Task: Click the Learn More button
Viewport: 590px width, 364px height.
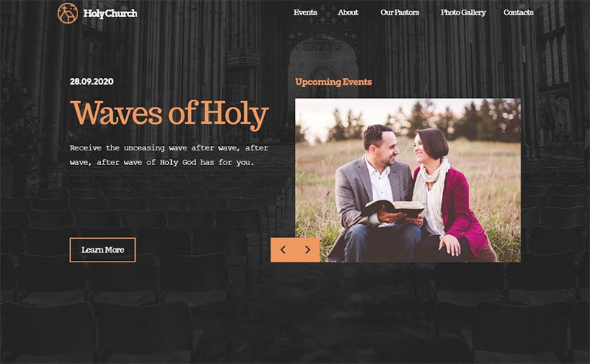Action: [103, 250]
